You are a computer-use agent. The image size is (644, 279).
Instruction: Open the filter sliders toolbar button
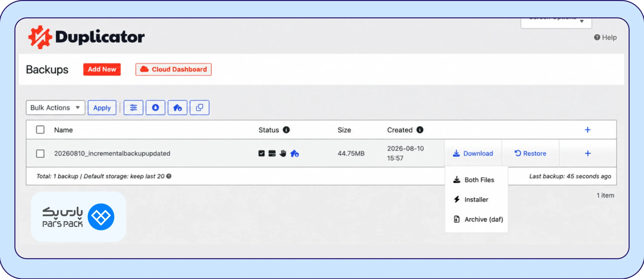point(133,108)
